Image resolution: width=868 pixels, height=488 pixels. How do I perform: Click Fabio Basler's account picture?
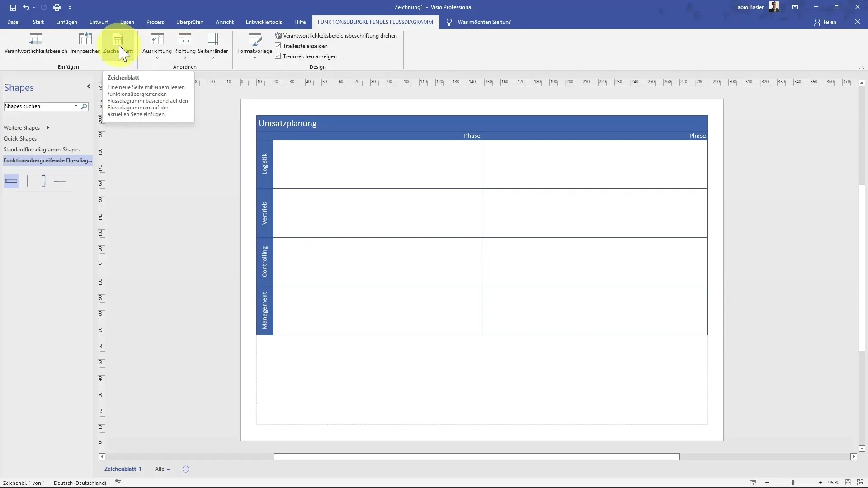[774, 7]
